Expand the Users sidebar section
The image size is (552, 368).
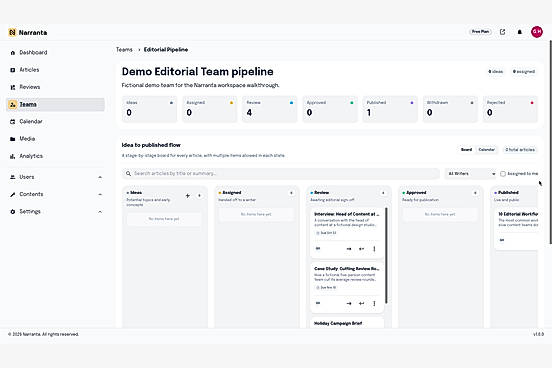point(55,177)
